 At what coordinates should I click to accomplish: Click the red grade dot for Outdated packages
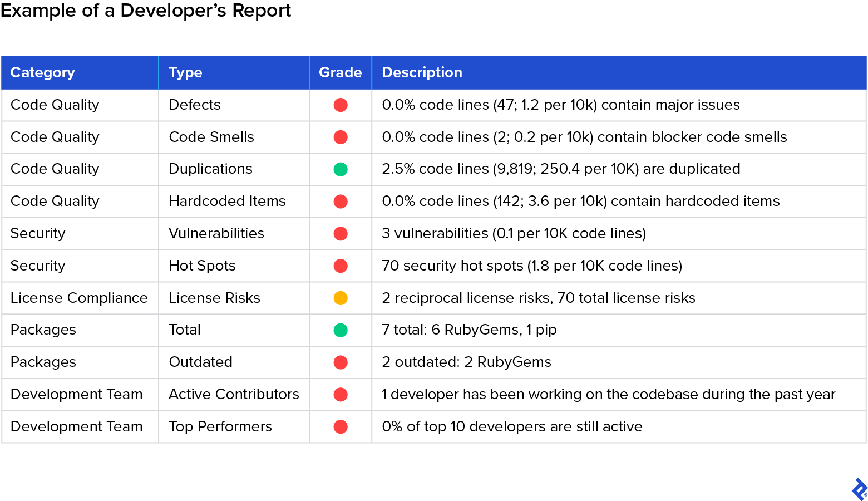click(x=340, y=362)
